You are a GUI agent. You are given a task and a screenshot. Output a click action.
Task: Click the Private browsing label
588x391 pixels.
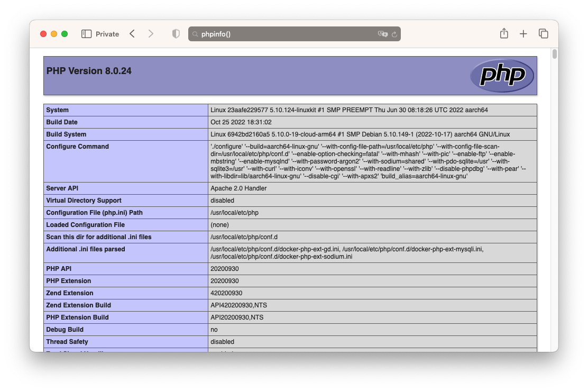[x=107, y=34]
